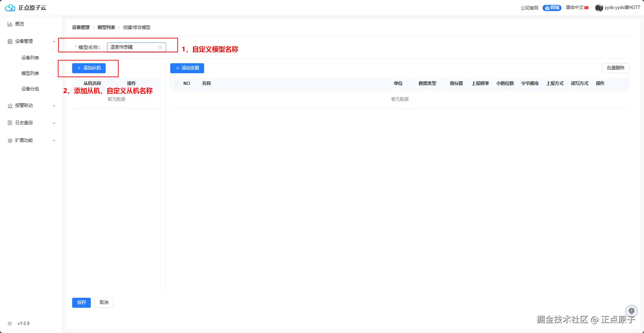Expand the 扩展功能 menu chevron
This screenshot has height=333, width=644.
[54, 141]
